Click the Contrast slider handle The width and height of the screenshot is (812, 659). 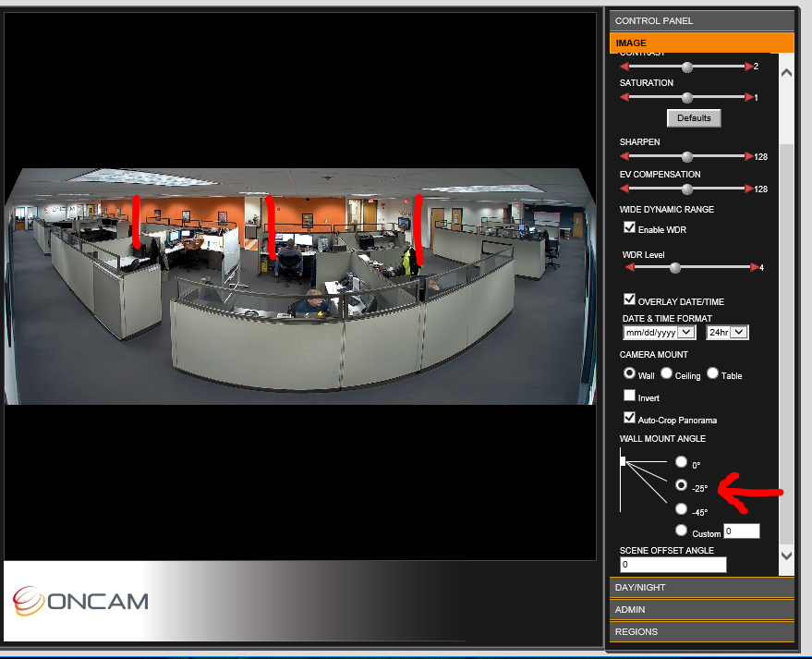687,67
